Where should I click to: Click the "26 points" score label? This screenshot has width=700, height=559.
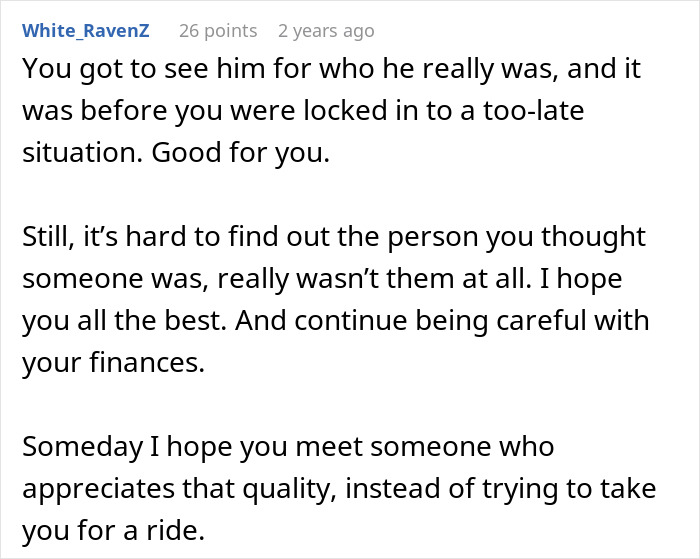pos(218,31)
